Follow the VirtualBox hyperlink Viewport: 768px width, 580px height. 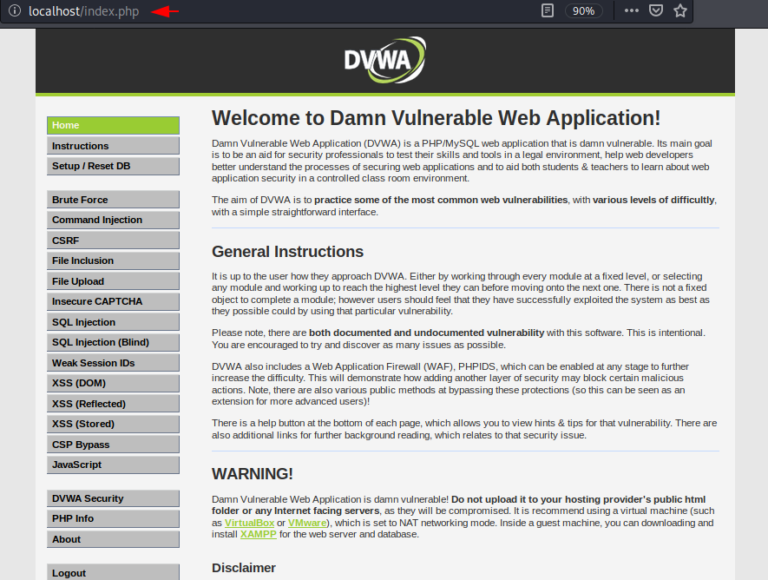pyautogui.click(x=250, y=523)
